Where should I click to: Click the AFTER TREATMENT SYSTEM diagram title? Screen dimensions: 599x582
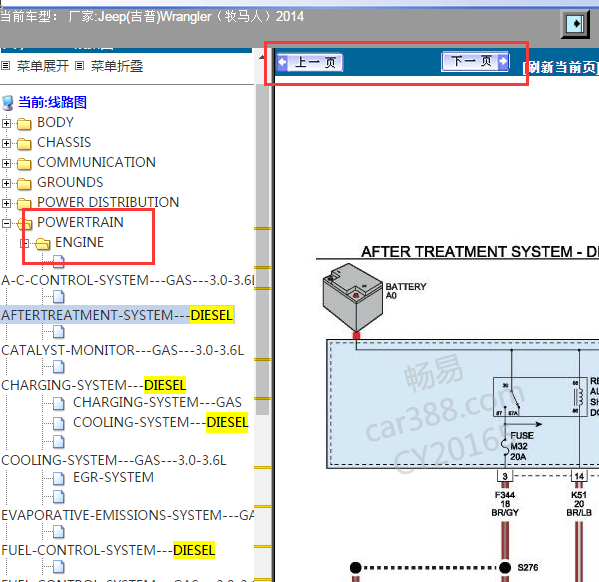(x=480, y=251)
